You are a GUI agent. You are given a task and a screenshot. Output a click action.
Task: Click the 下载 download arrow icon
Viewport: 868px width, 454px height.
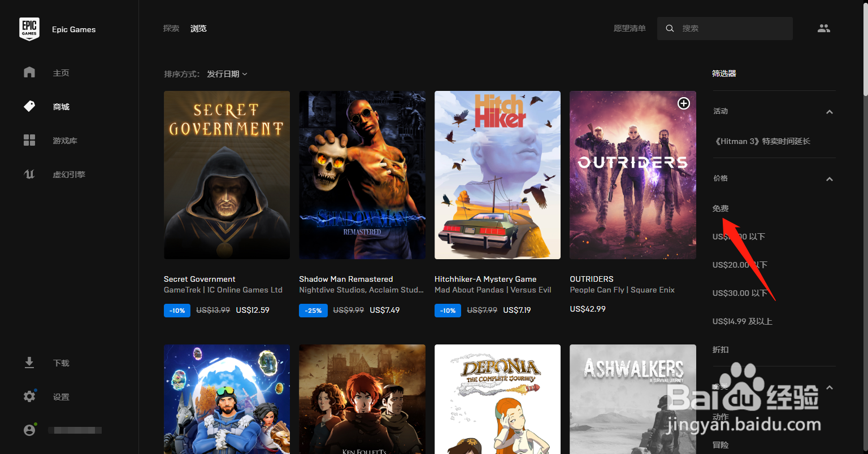29,363
